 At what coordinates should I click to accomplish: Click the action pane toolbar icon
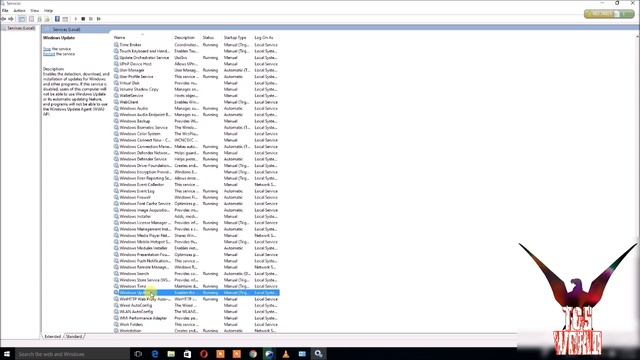65,19
